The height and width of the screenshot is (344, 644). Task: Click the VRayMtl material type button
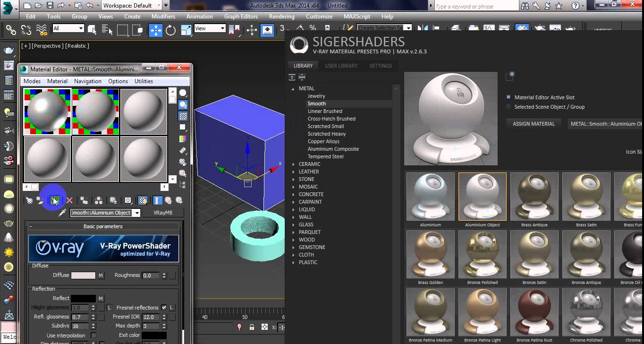coord(163,213)
